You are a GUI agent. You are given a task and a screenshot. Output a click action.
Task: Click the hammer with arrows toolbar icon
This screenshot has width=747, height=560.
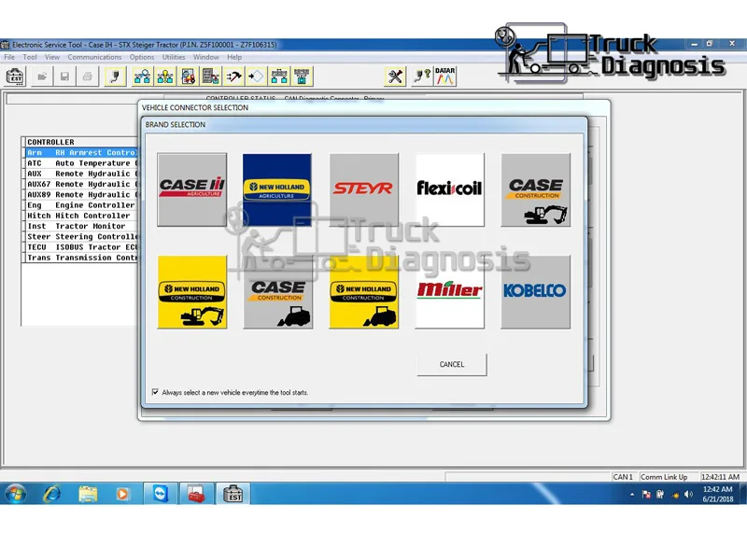(234, 77)
